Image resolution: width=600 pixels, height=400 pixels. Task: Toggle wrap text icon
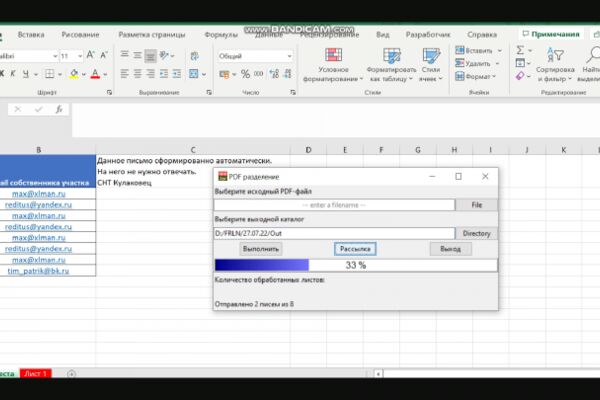[x=195, y=56]
